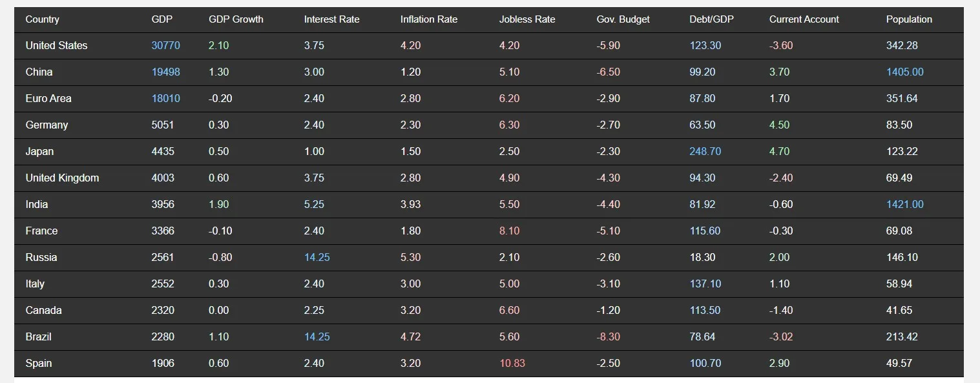Click Germany current account 4.50
The image size is (980, 383).
click(x=779, y=125)
